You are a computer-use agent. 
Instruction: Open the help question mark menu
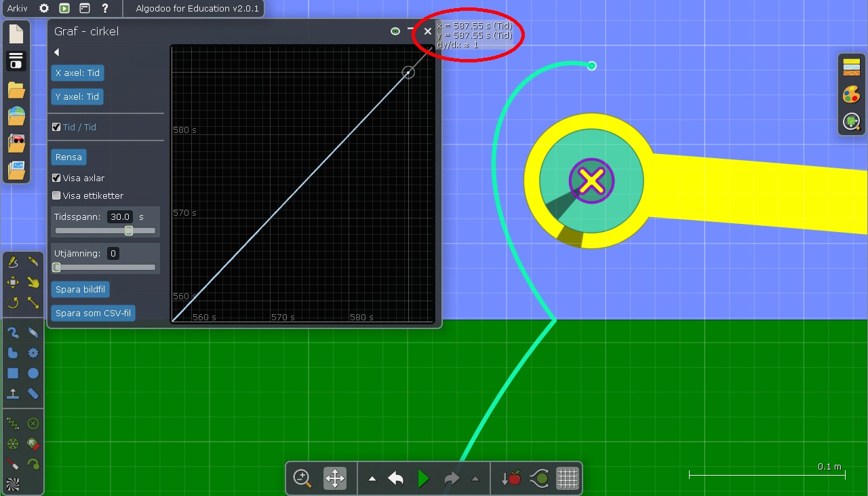pyautogui.click(x=105, y=8)
